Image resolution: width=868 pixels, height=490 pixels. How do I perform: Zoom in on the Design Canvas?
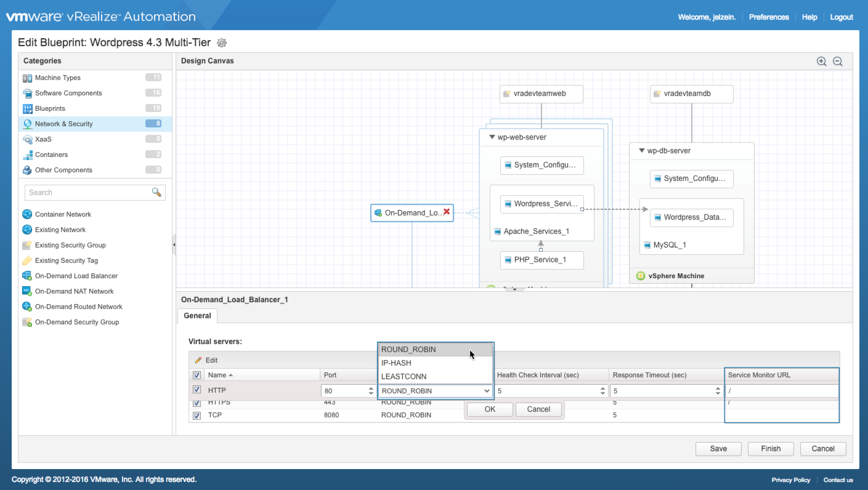pos(821,61)
